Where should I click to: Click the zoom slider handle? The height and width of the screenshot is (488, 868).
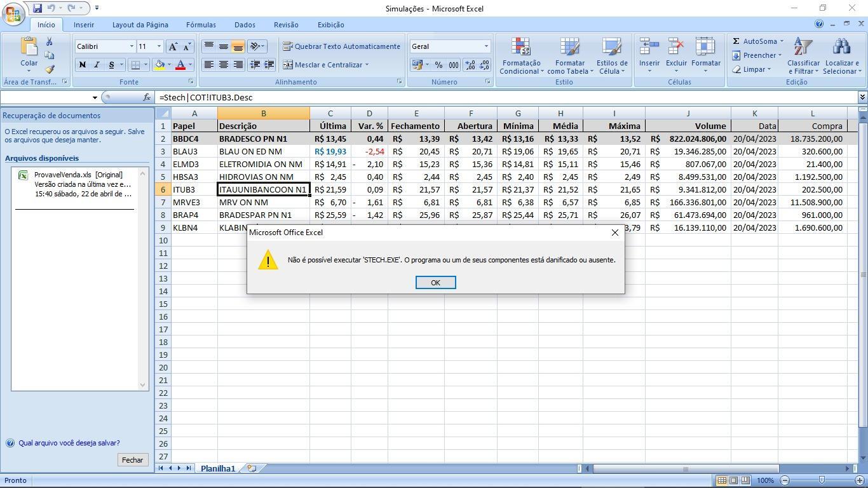(822, 480)
